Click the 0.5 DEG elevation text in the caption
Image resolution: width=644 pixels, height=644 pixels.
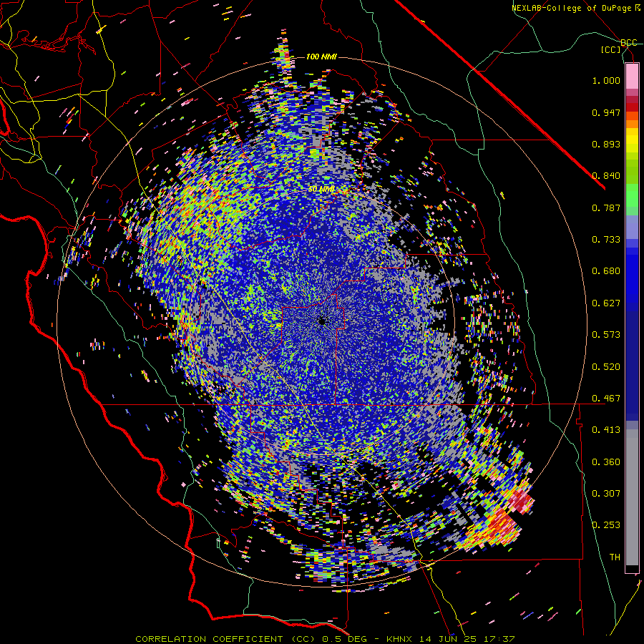[x=343, y=639]
